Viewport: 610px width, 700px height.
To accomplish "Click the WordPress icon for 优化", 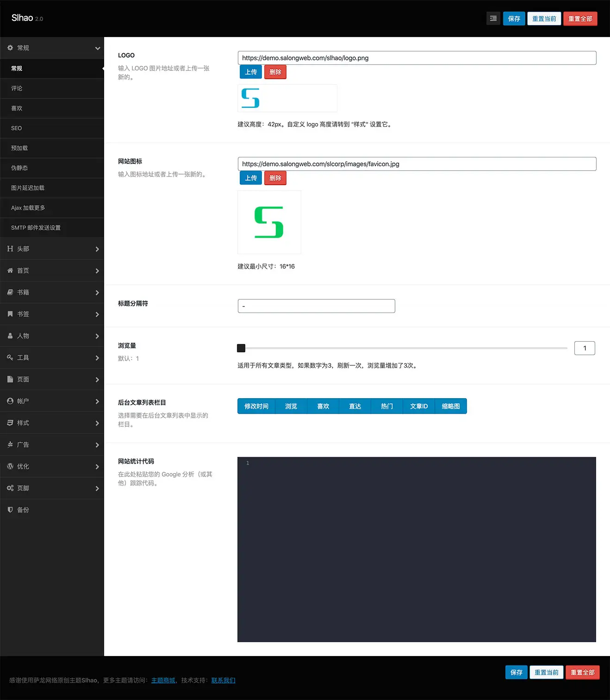I will (10, 466).
